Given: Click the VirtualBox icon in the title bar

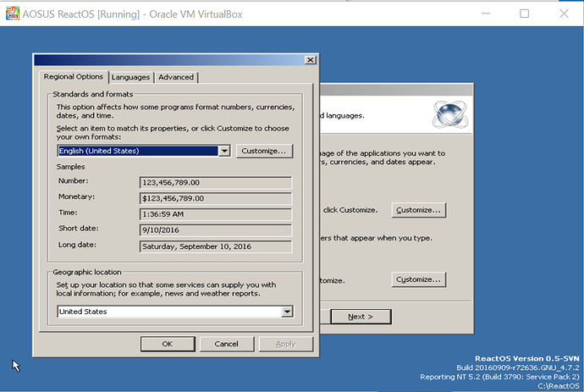Looking at the screenshot, I should [x=11, y=14].
